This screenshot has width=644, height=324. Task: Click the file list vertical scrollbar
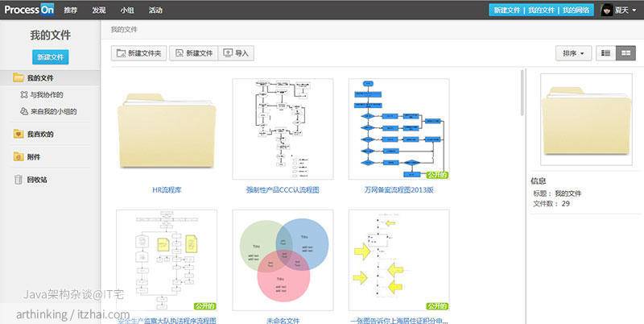point(523,93)
